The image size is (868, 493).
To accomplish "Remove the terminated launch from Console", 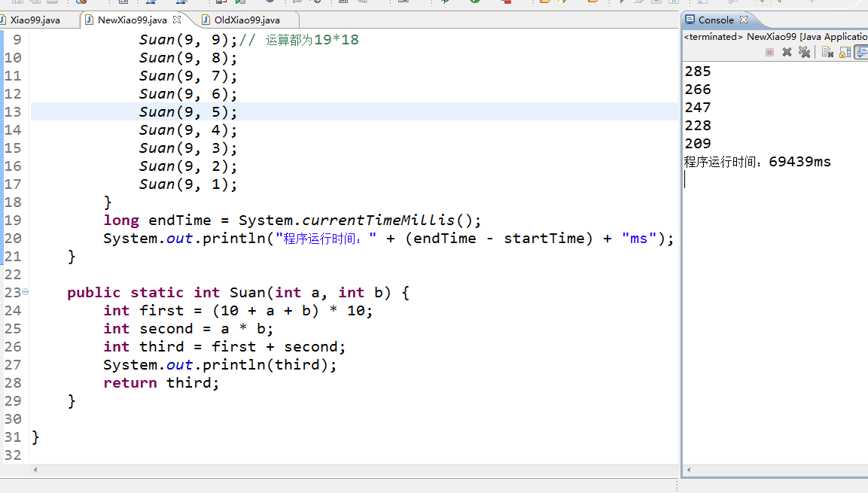I will tap(787, 52).
